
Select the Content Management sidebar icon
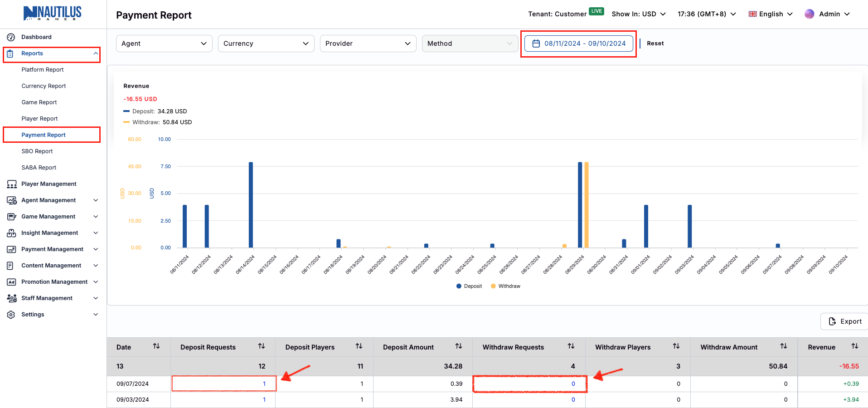pyautogui.click(x=11, y=265)
